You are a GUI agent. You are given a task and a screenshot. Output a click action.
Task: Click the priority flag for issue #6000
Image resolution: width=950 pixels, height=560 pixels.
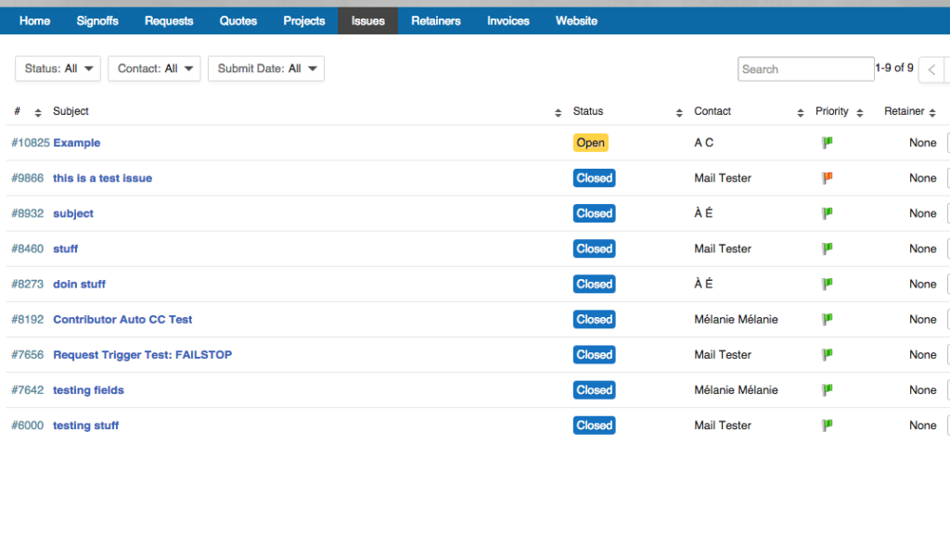827,425
